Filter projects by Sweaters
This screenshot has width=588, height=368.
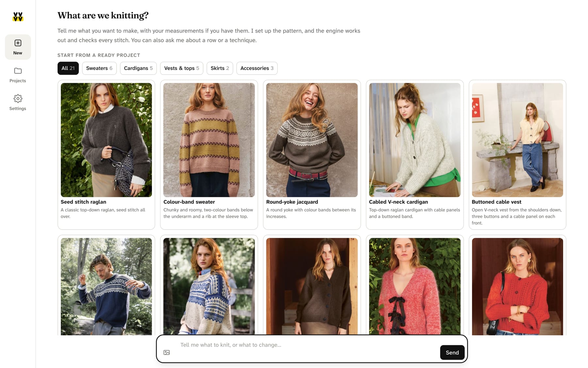coord(99,68)
